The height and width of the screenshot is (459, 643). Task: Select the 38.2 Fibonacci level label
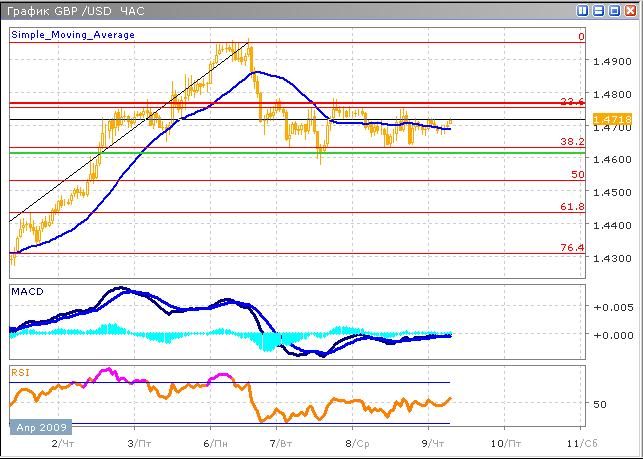pos(571,142)
